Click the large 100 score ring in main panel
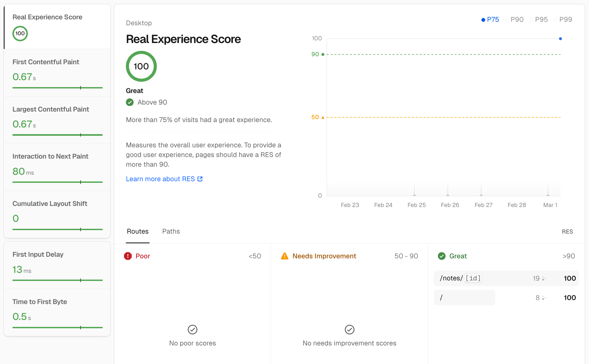 [x=141, y=66]
